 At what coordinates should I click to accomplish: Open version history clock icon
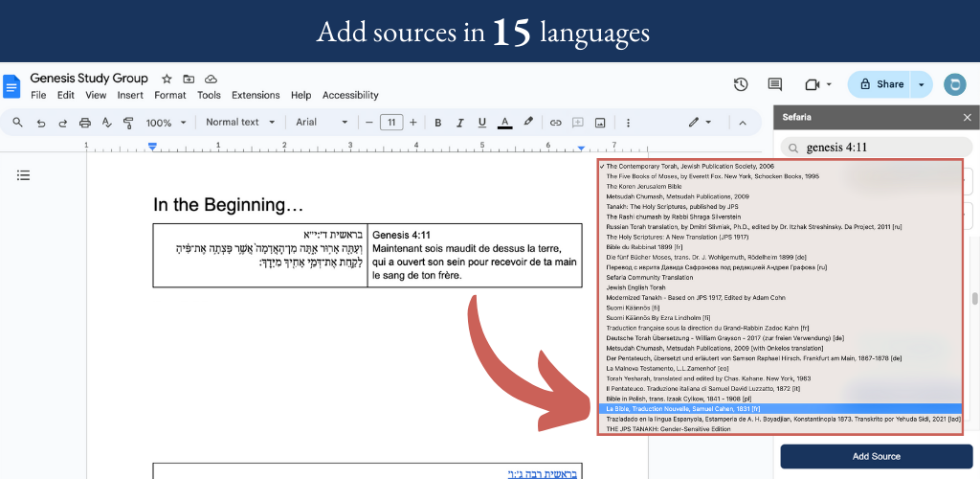[741, 84]
